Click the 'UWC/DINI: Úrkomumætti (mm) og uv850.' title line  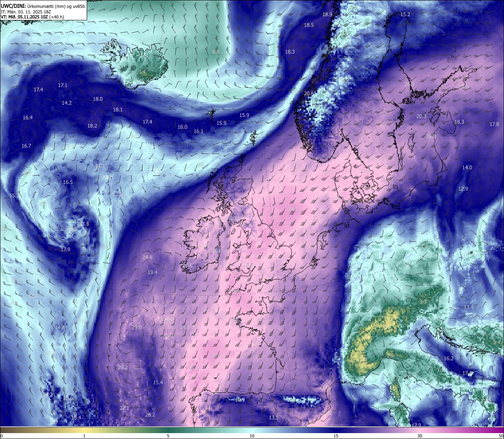(x=43, y=6)
